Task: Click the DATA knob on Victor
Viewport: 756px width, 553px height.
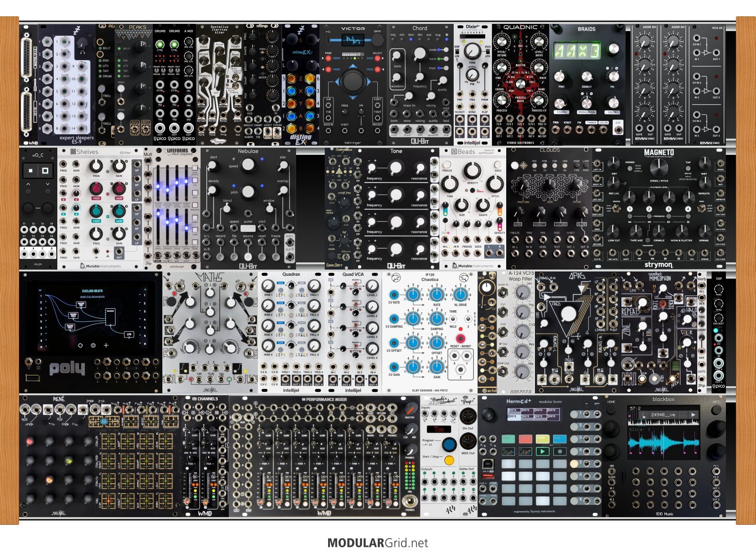Action: point(377,40)
